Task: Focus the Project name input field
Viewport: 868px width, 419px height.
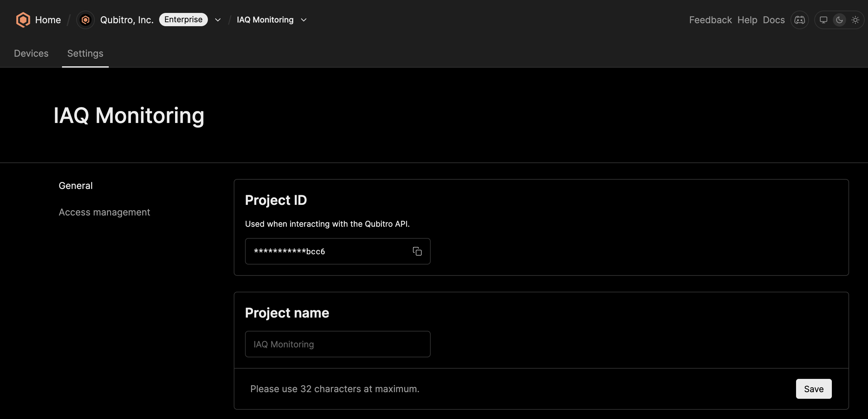Action: [x=338, y=344]
